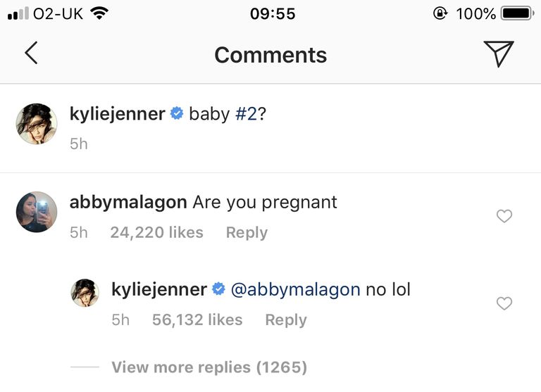Reply to abbymalagon's comment
This screenshot has width=541, height=392.
(x=247, y=233)
